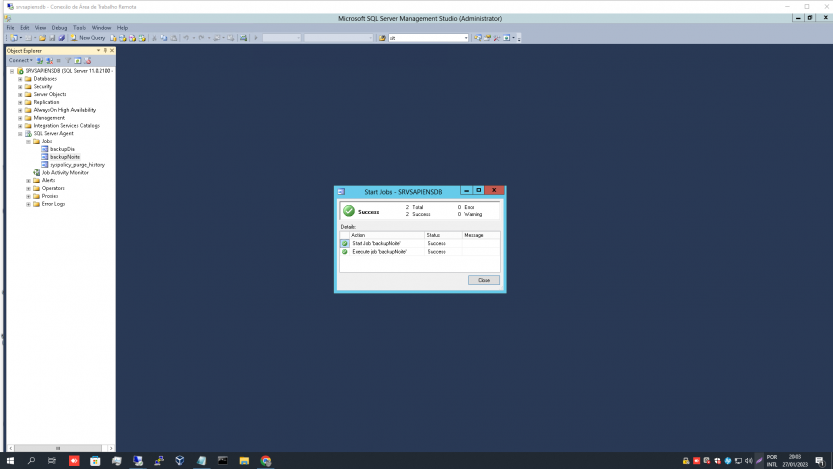Image resolution: width=833 pixels, height=469 pixels.
Task: Click the Cut scissors icon in toolbar
Action: 154,38
